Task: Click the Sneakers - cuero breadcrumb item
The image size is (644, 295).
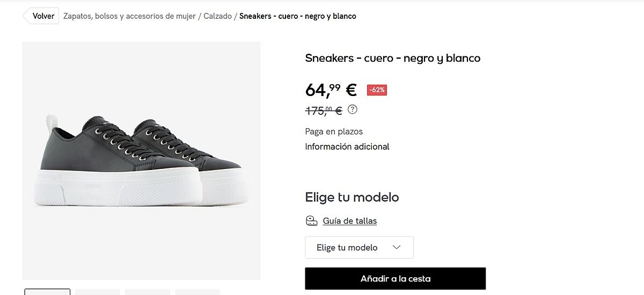Action: [x=297, y=16]
